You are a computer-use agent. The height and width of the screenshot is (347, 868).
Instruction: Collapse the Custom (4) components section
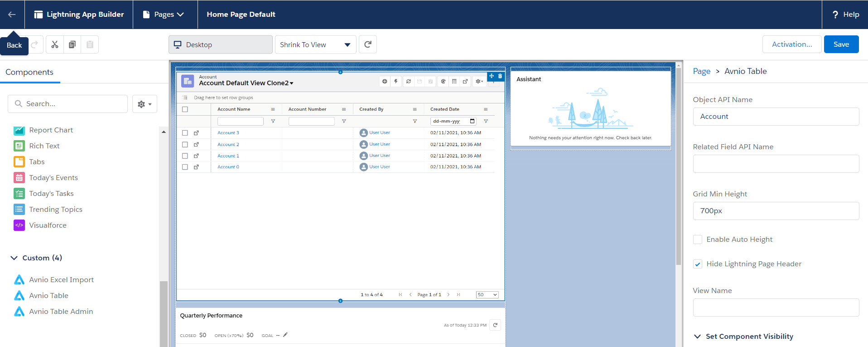click(x=14, y=258)
